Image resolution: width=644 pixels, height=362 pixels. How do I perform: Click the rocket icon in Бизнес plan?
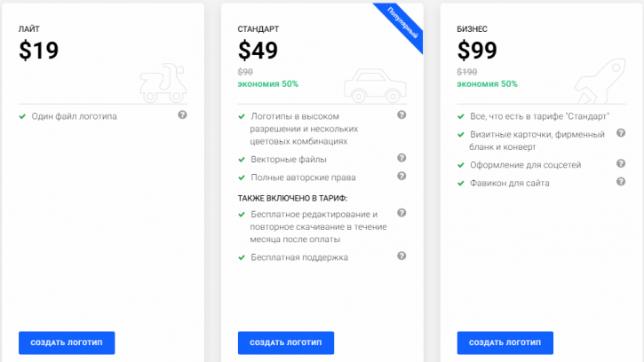click(600, 81)
